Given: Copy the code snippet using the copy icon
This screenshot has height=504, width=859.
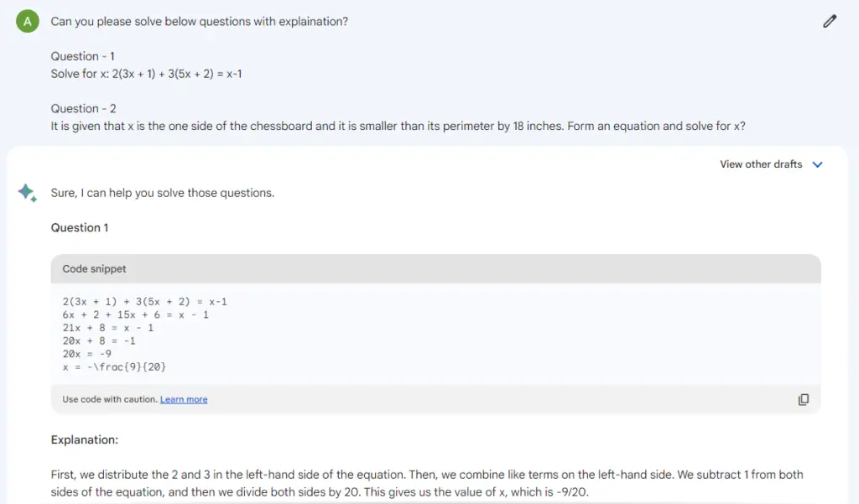Looking at the screenshot, I should (x=803, y=399).
